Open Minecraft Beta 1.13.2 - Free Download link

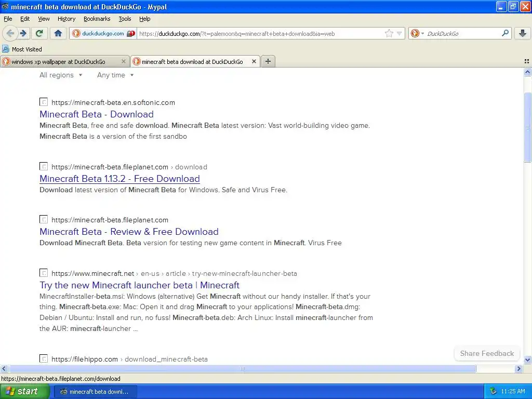point(119,179)
